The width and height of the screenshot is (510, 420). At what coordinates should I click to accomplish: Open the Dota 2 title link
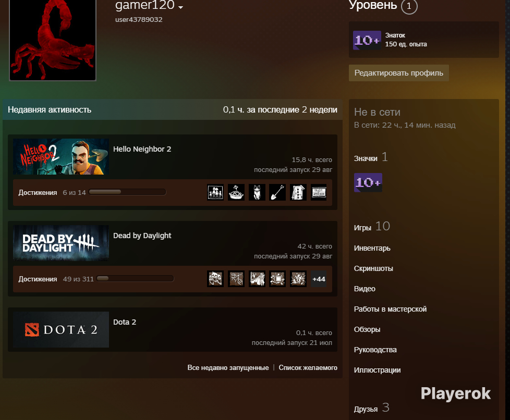[x=125, y=322]
